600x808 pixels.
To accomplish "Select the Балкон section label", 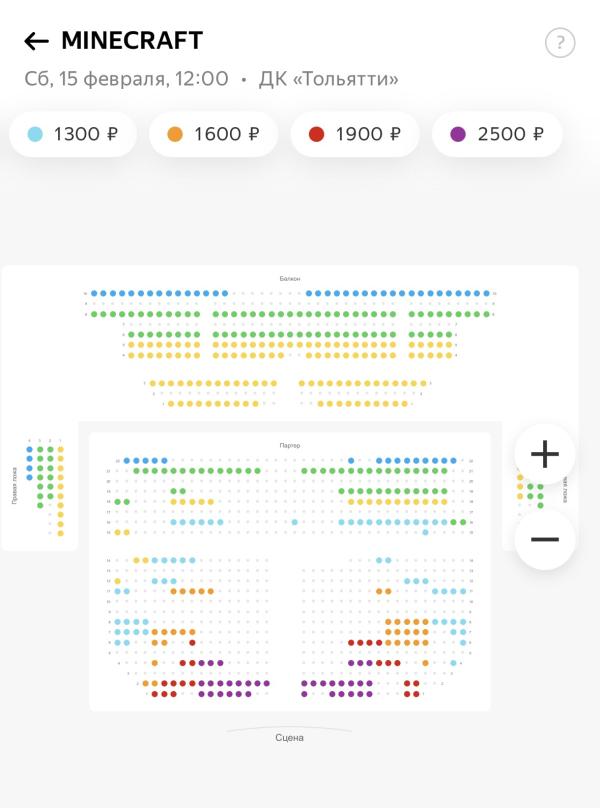I will pyautogui.click(x=290, y=278).
